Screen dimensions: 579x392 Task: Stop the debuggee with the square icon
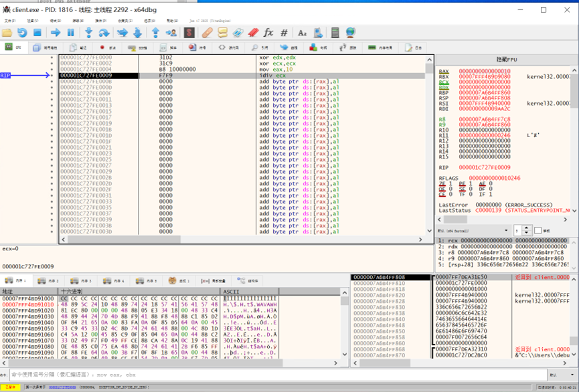pyautogui.click(x=37, y=33)
